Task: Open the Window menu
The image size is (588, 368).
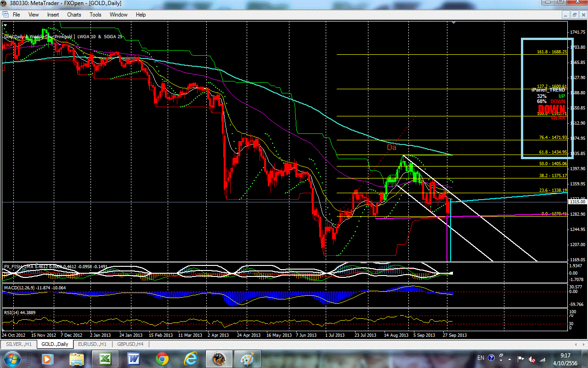Action: tap(119, 15)
